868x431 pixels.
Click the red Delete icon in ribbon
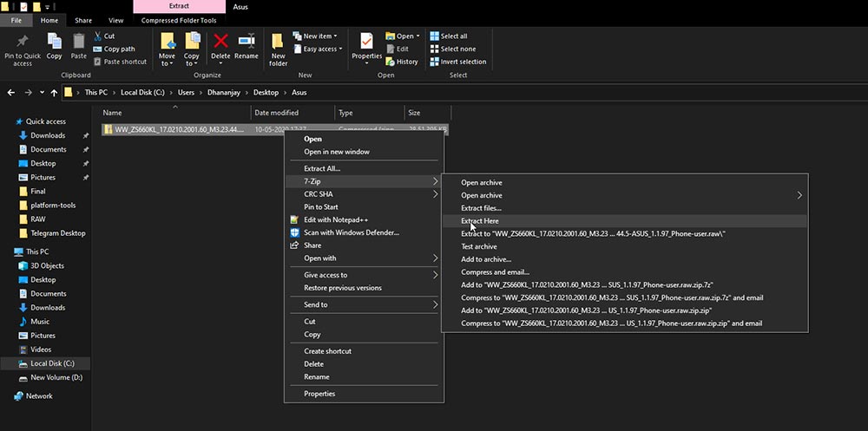[220, 42]
